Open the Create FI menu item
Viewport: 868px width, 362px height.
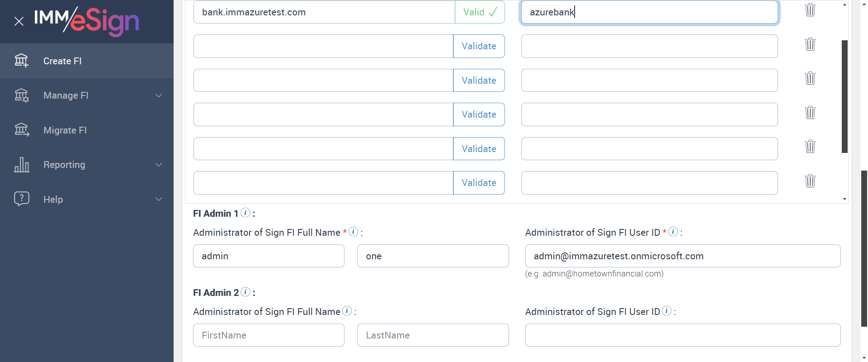[x=62, y=61]
